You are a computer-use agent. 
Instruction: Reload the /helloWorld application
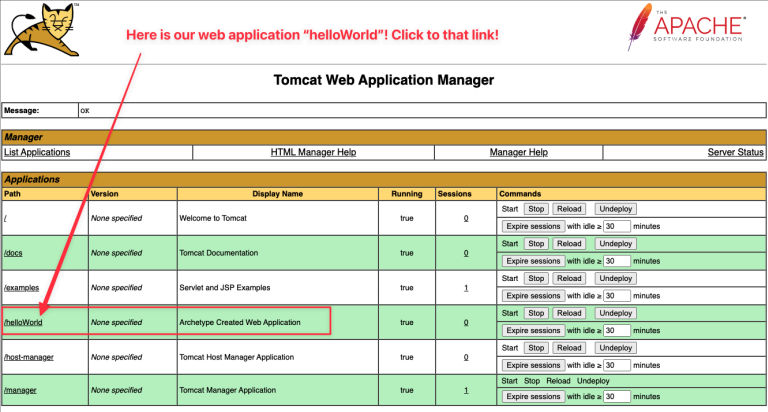coord(569,313)
